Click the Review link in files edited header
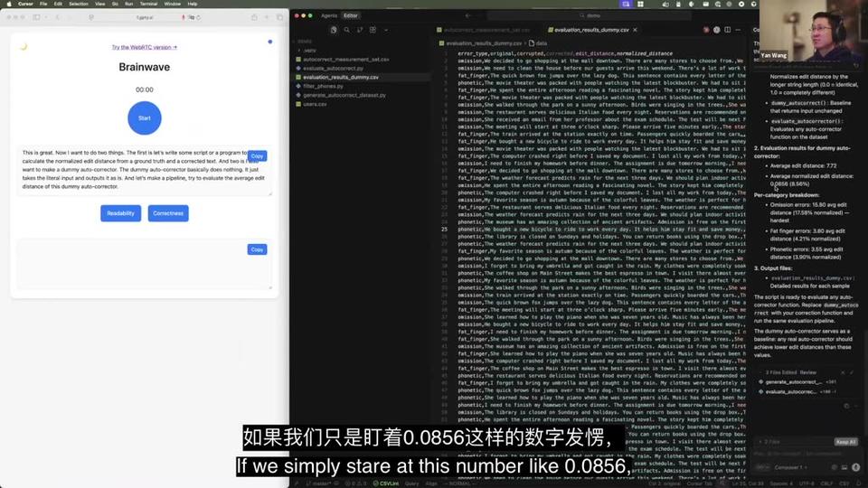The height and width of the screenshot is (488, 868). click(808, 372)
